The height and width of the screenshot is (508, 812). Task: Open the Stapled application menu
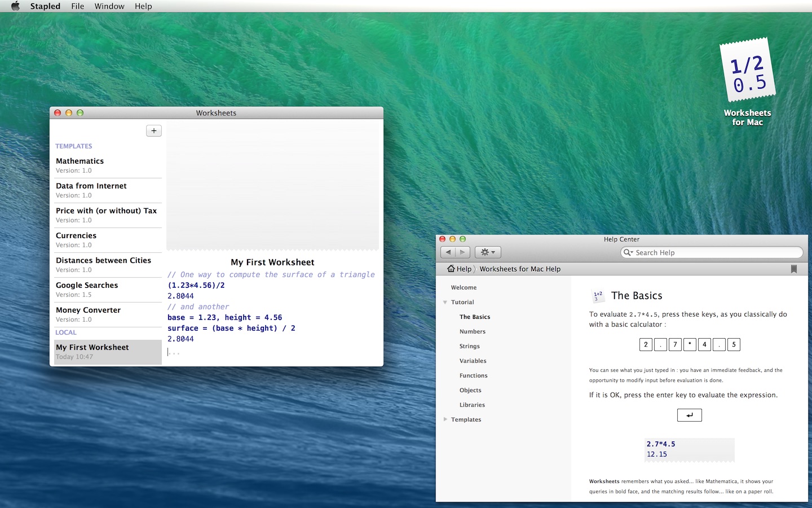click(x=45, y=6)
